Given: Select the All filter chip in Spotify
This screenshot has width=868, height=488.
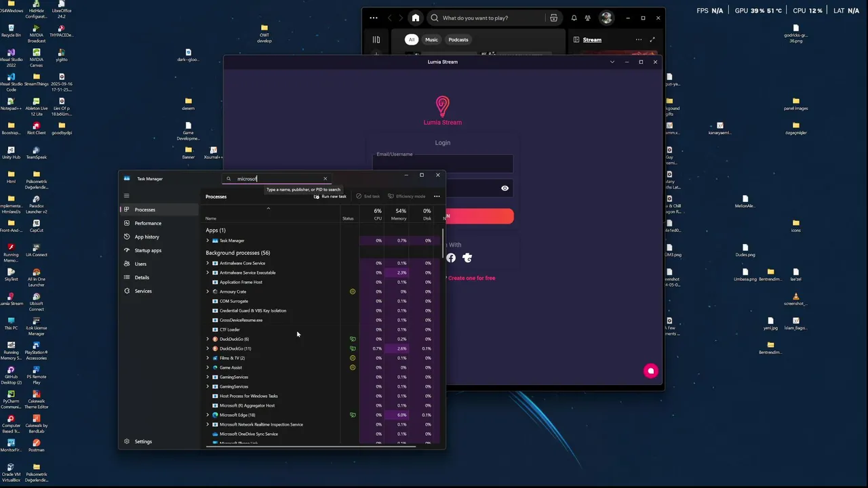Looking at the screenshot, I should click(x=412, y=39).
